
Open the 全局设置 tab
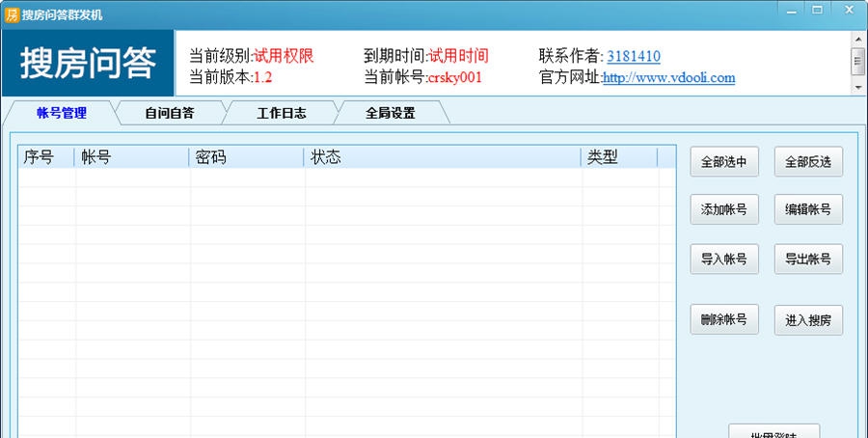point(391,113)
